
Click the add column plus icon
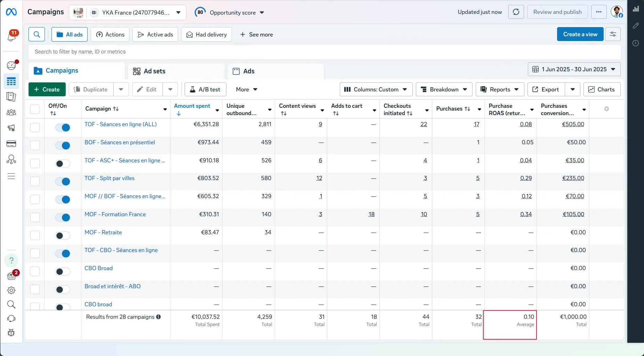[x=606, y=109]
